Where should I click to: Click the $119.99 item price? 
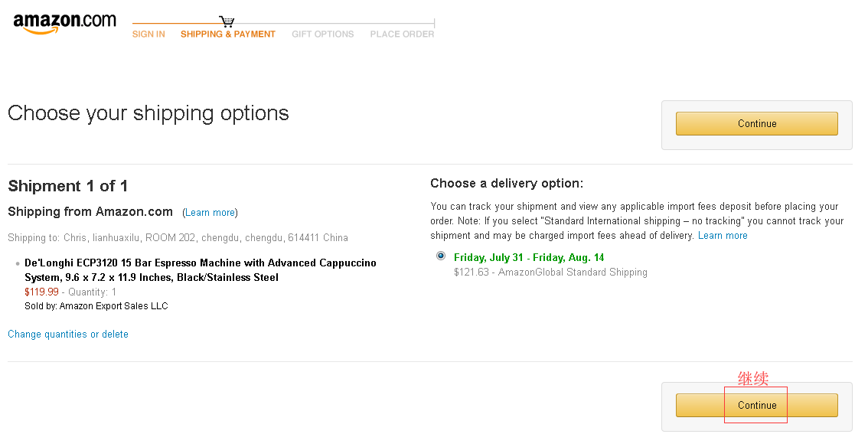pos(41,292)
